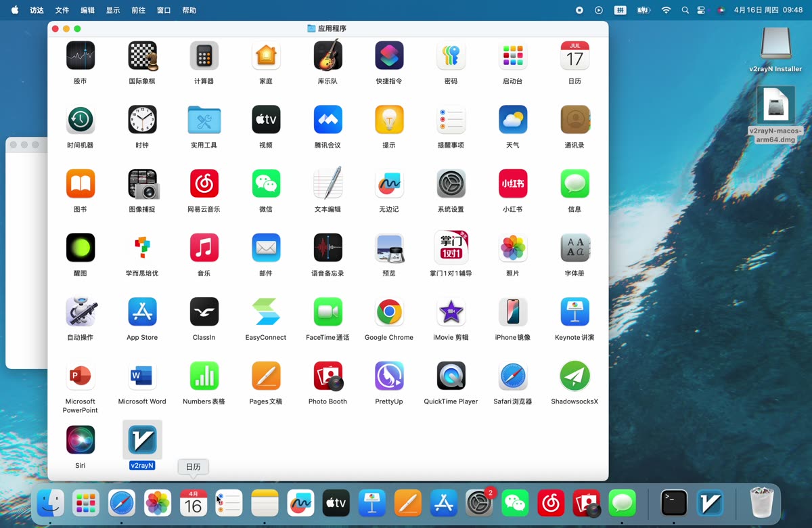Viewport: 812px width, 528px height.
Task: Open the 显示 menu
Action: [x=113, y=10]
